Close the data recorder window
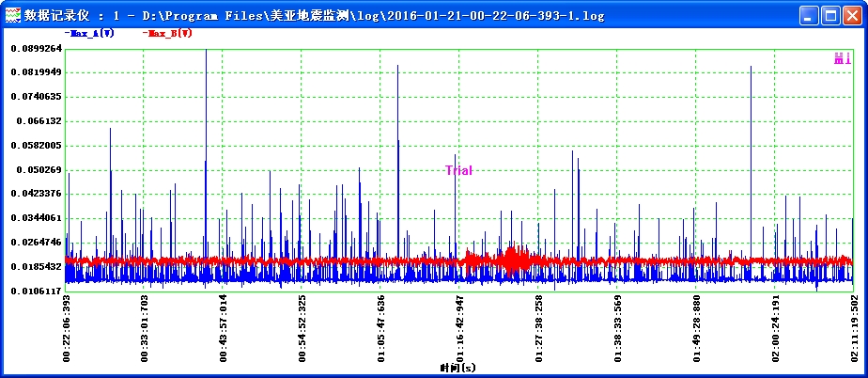Screen dimensions: 868x378 pos(852,16)
